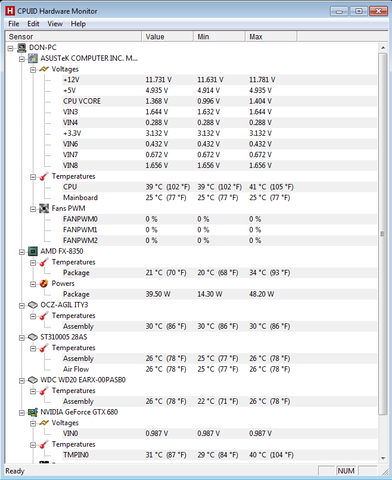
Task: Click the Powers flame icon
Action: (x=44, y=284)
